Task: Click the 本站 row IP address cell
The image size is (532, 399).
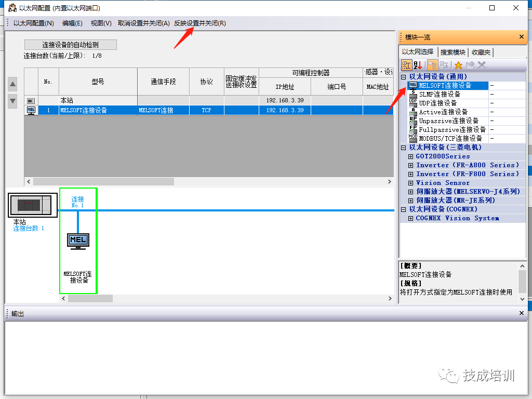Action: coord(285,100)
